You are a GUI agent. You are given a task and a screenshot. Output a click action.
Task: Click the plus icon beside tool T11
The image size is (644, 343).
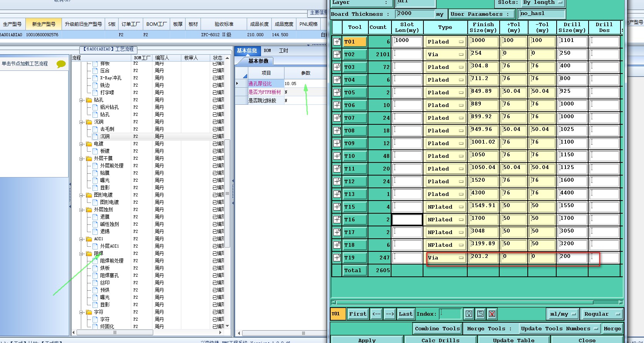(x=337, y=169)
